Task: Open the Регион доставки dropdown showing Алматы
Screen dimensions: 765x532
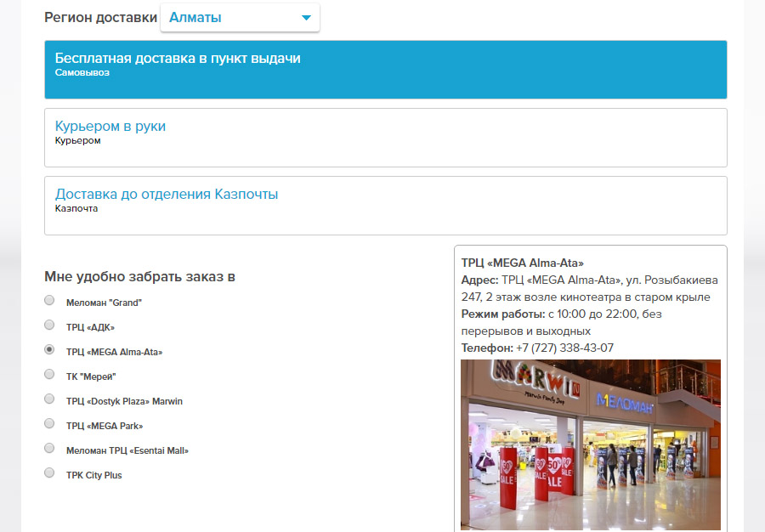Action: pyautogui.click(x=240, y=18)
